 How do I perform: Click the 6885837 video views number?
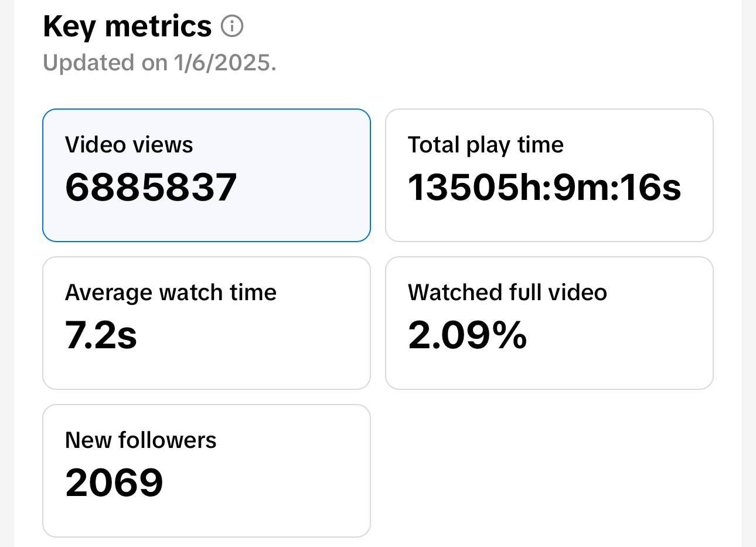151,188
